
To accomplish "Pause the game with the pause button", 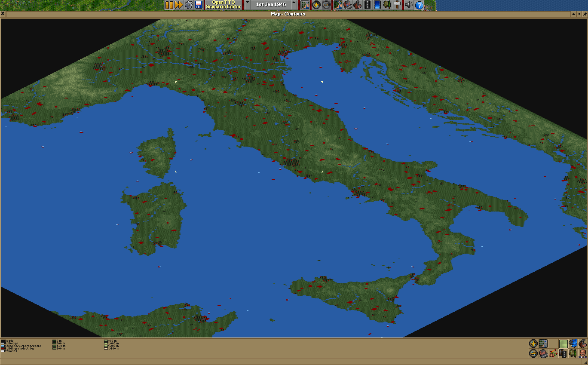I will click(x=168, y=5).
